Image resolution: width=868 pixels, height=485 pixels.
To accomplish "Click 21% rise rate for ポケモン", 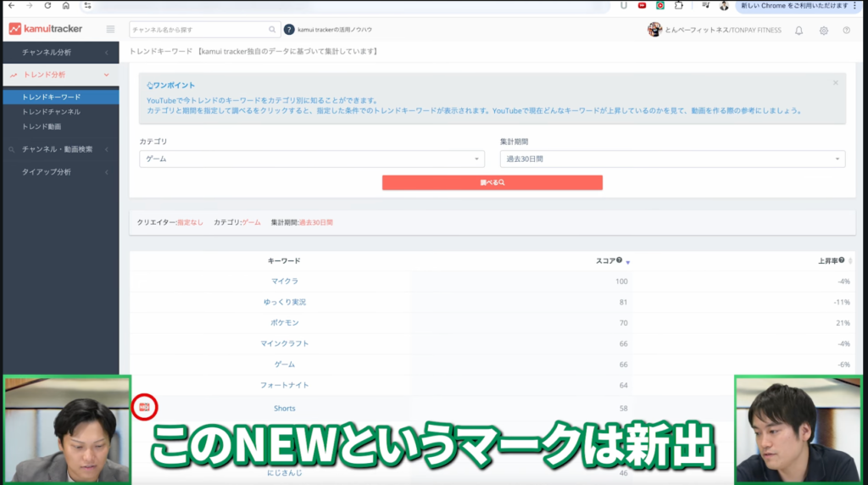I will click(x=843, y=323).
